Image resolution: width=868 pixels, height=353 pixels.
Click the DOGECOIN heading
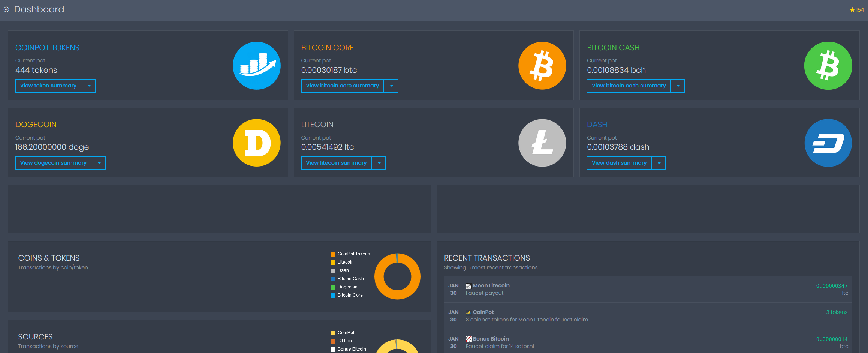coord(36,125)
